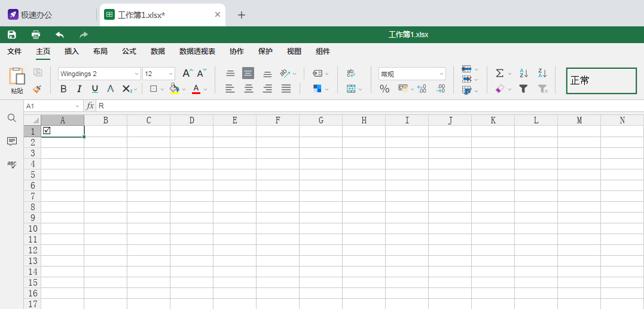This screenshot has height=309, width=644.
Task: Click the Save icon in the title bar
Action: [x=12, y=35]
